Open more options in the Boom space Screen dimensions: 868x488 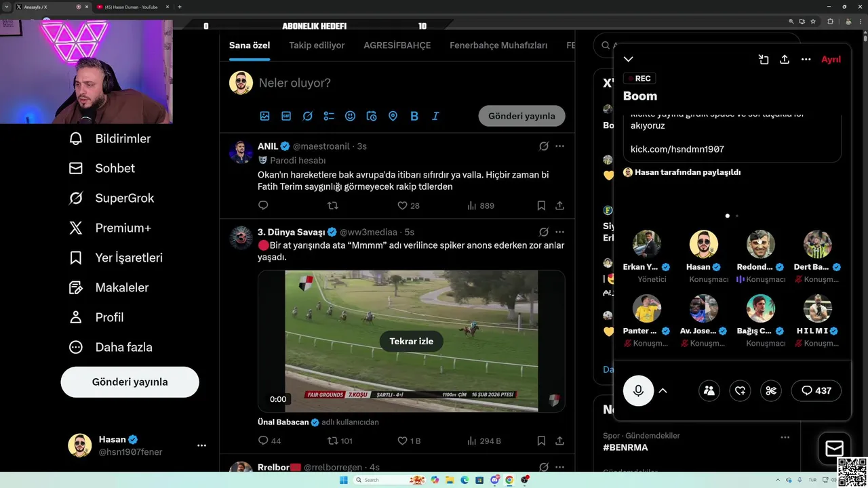[x=806, y=59]
